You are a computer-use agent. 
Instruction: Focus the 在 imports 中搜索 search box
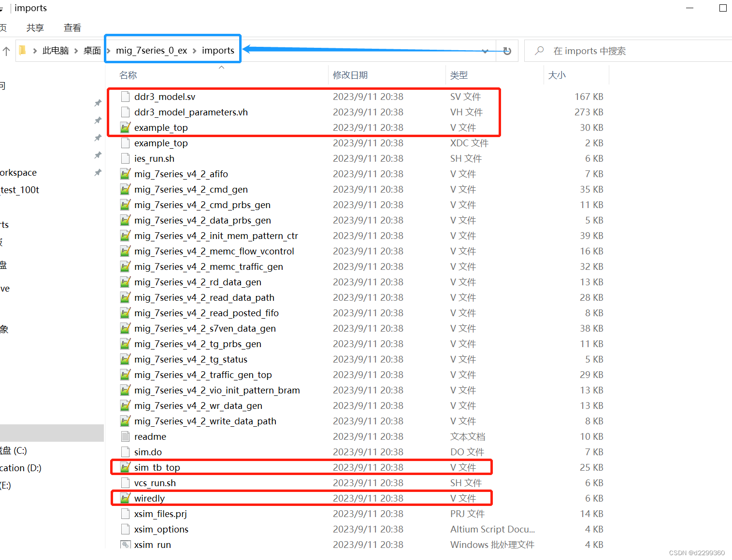pos(628,51)
